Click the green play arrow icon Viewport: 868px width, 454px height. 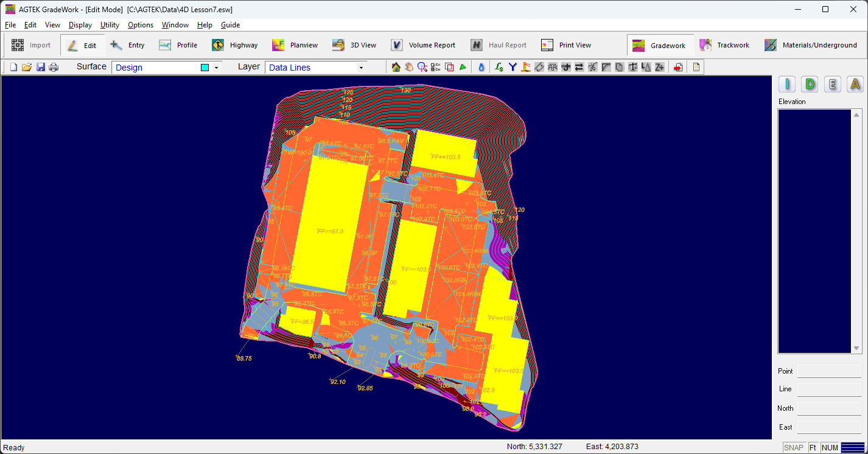[463, 68]
